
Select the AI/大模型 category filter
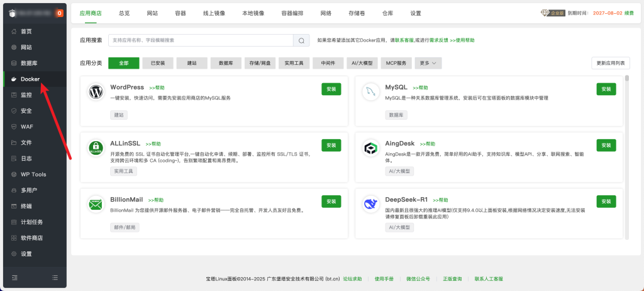click(x=364, y=63)
